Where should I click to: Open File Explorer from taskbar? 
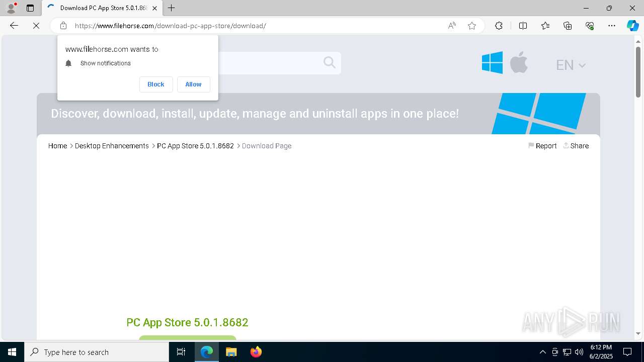(x=231, y=352)
